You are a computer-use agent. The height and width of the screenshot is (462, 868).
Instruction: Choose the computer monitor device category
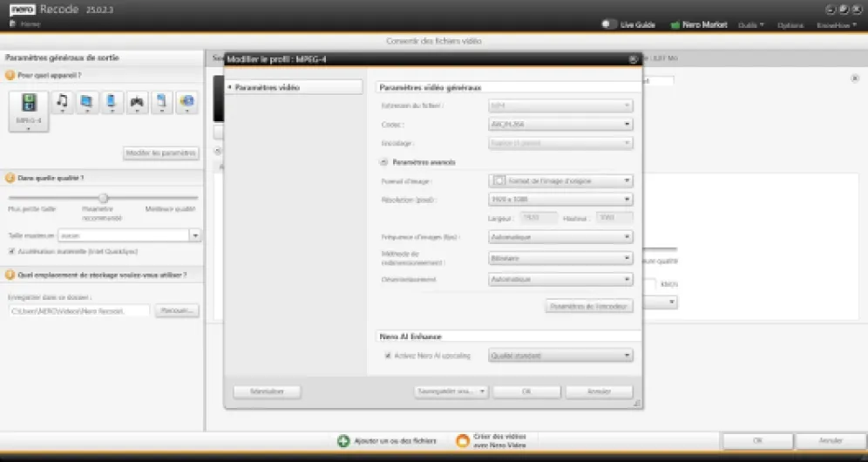[x=87, y=102]
